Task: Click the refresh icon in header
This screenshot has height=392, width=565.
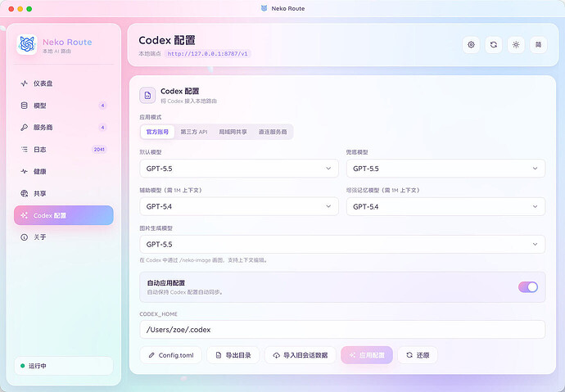Action: 494,45
